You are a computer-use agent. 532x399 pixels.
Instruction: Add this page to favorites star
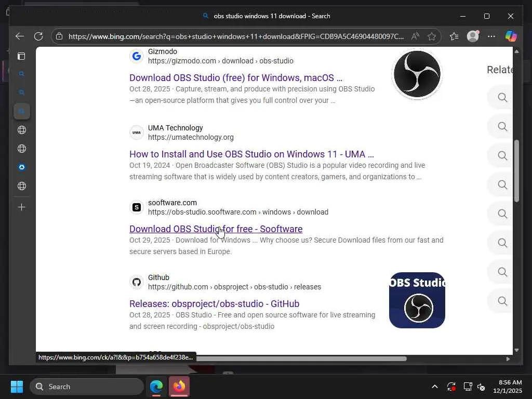(432, 36)
